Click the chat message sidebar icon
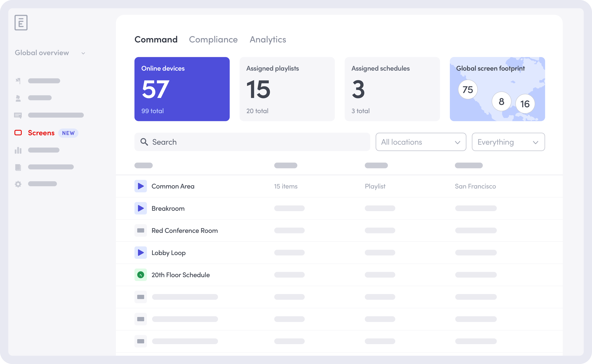This screenshot has width=592, height=364. [x=18, y=115]
